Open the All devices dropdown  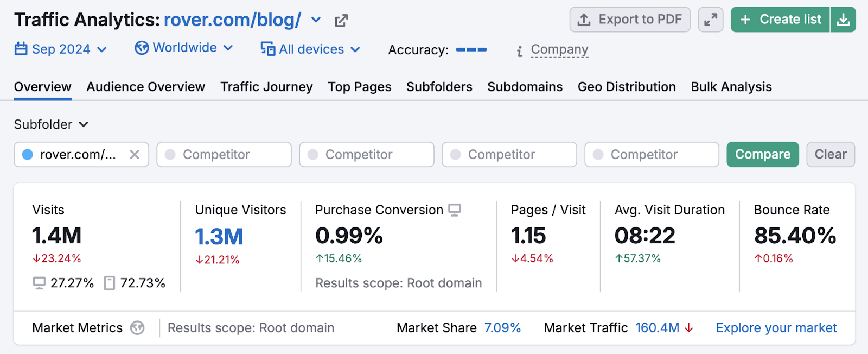310,49
